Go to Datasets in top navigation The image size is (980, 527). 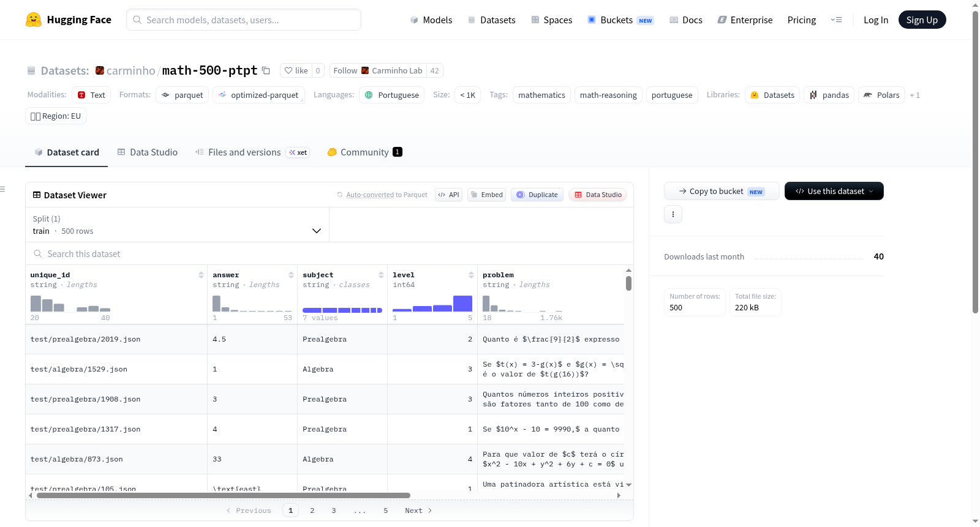point(492,20)
